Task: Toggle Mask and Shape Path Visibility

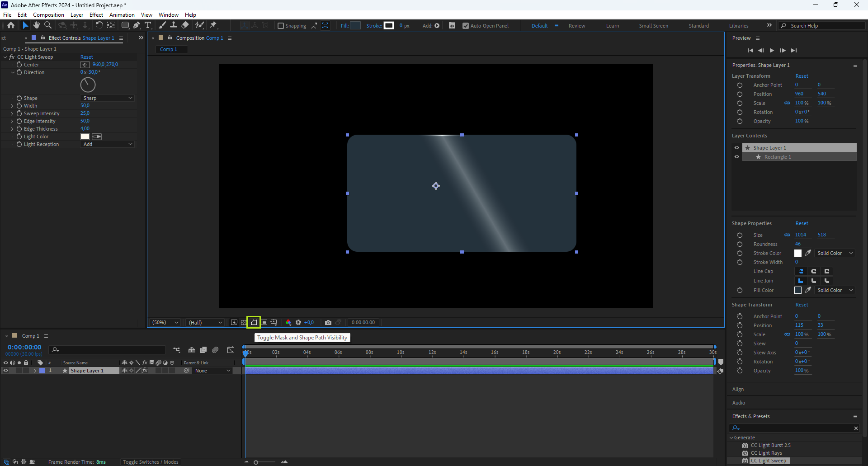Action: (254, 322)
